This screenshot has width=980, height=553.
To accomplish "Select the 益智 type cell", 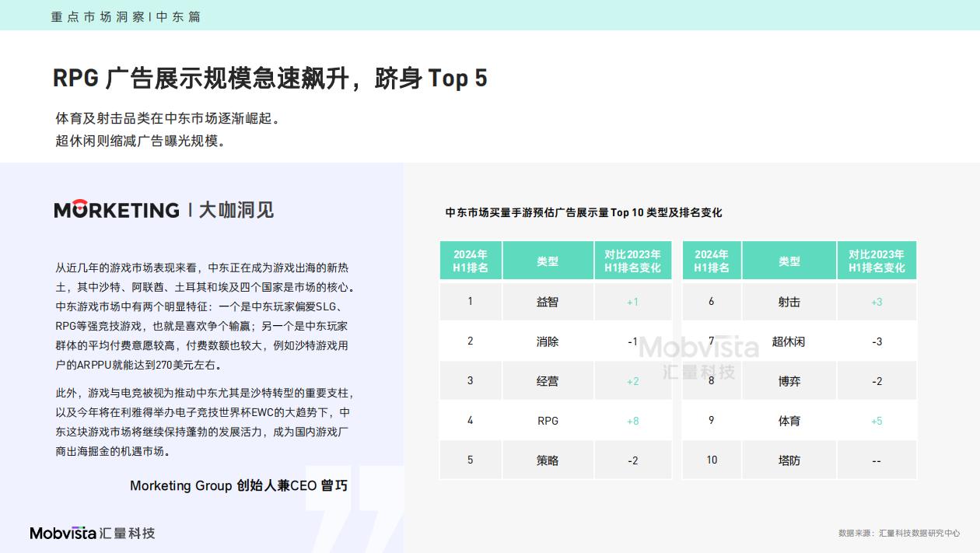I will [548, 302].
